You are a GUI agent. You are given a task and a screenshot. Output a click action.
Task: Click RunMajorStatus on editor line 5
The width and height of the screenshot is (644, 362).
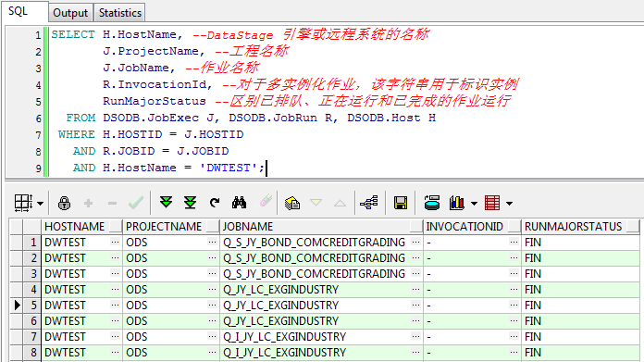[x=154, y=101]
